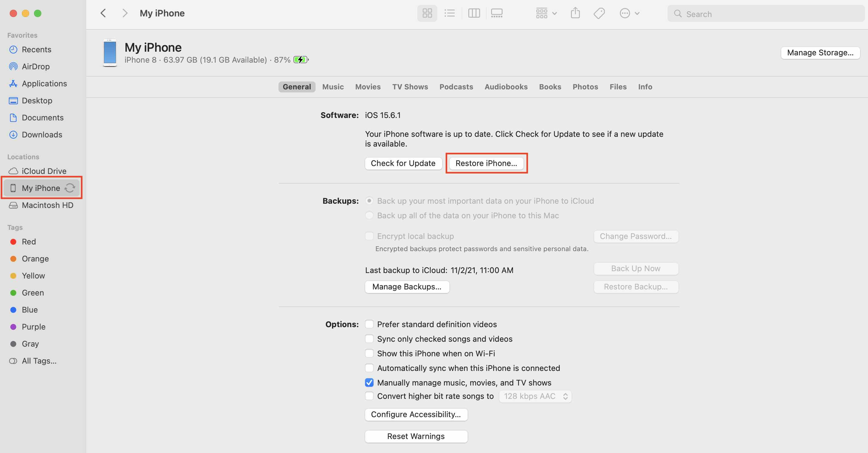
Task: Open All Tags… in the sidebar
Action: tap(39, 361)
